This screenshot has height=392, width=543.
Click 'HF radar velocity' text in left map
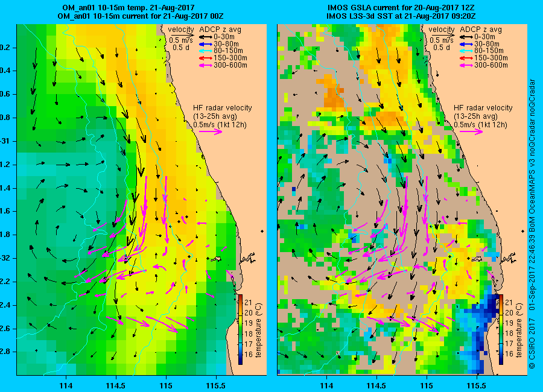(222, 108)
